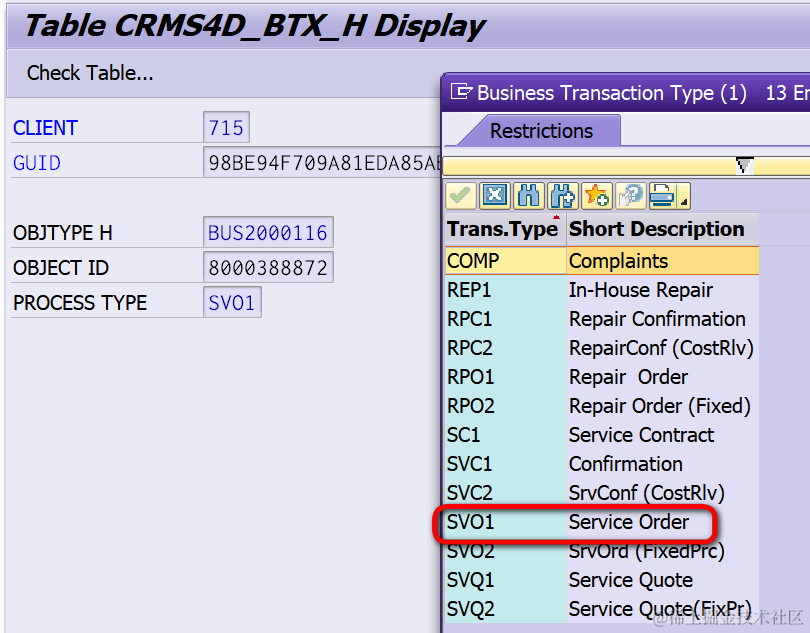Screen dimensions: 810x633
Task: Select the SC1 transaction type
Action: point(463,435)
